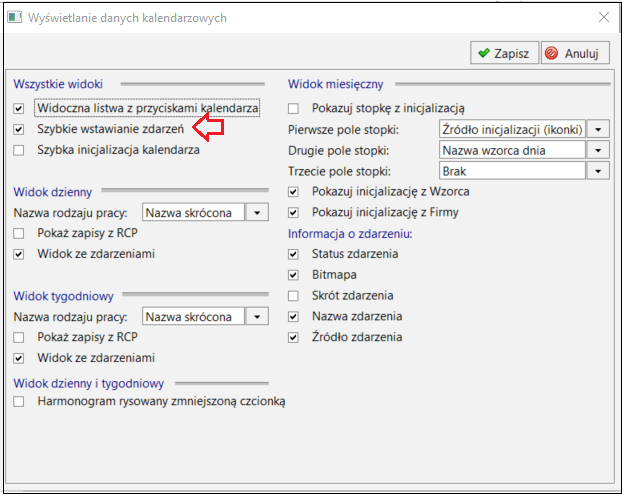
Task: Open Nazwa rodzaju pracy dropdown in Widok tygodniowy
Action: pyautogui.click(x=257, y=316)
